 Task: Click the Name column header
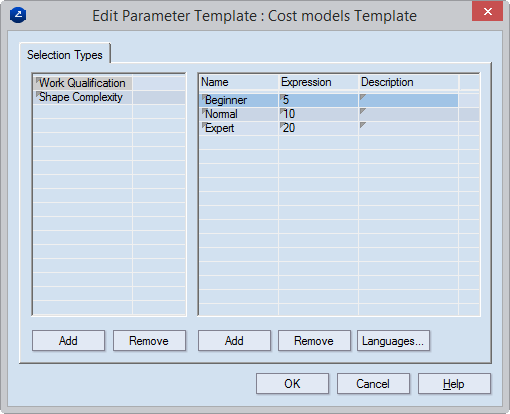click(239, 82)
